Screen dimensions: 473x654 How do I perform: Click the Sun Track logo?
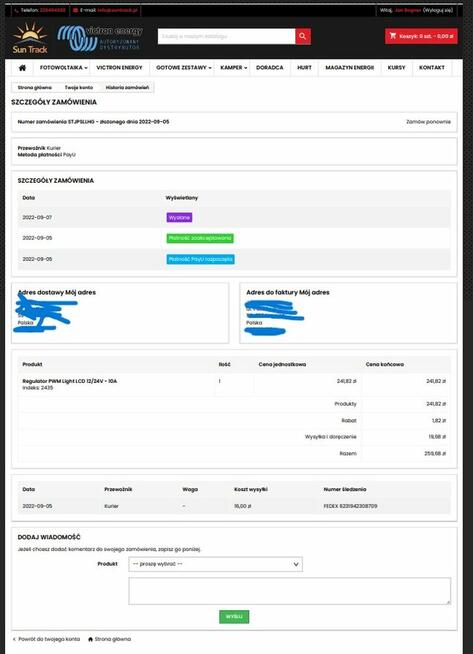click(x=30, y=38)
